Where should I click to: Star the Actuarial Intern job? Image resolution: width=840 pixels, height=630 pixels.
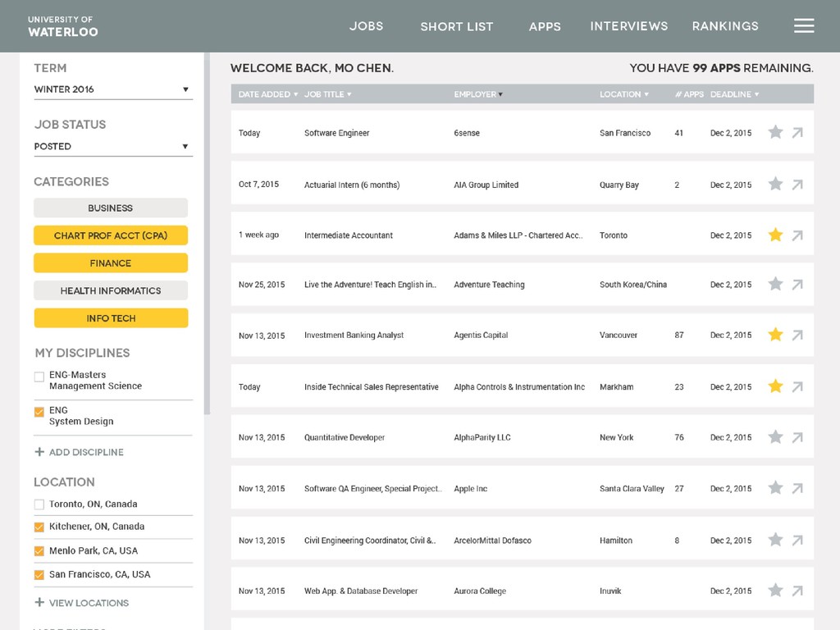click(x=775, y=184)
